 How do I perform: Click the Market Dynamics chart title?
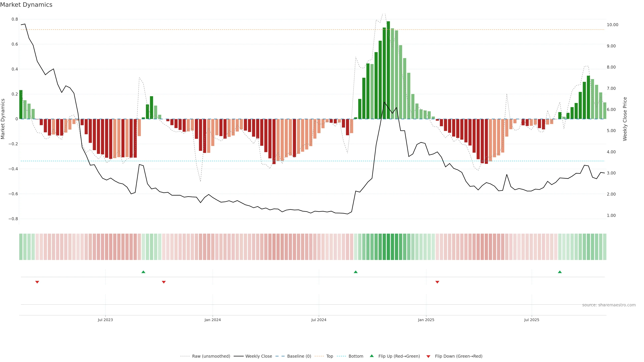pos(26,5)
